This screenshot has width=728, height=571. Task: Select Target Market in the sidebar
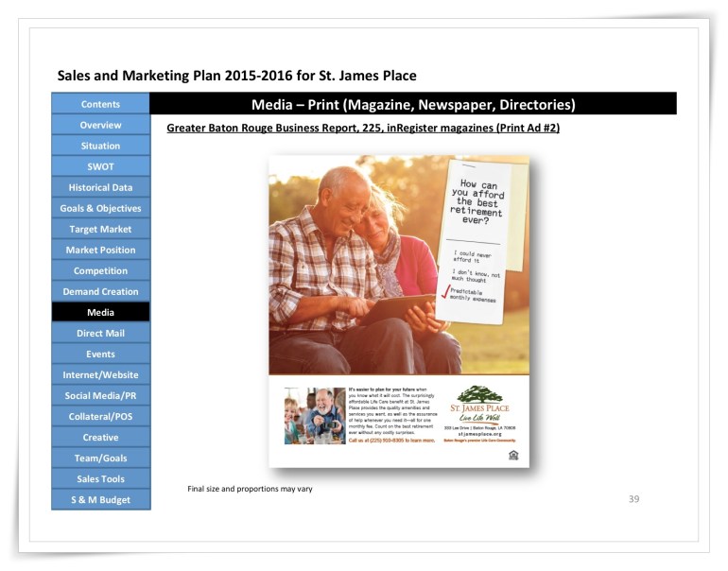pos(100,229)
